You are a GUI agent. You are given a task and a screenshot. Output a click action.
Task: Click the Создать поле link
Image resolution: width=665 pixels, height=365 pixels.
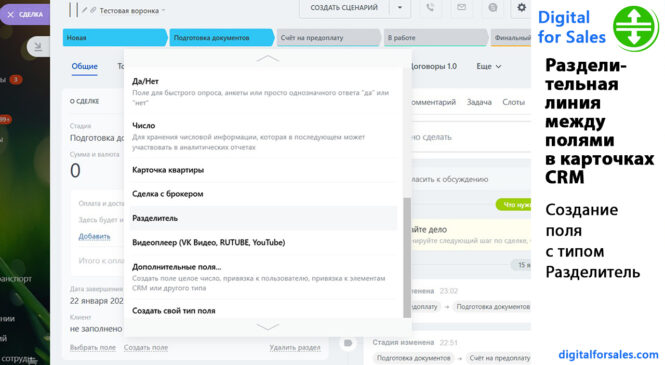coord(146,348)
